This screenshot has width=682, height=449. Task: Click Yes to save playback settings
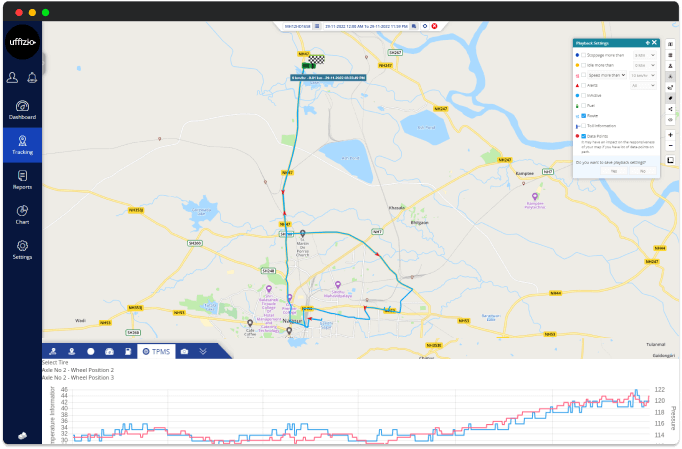tap(614, 171)
